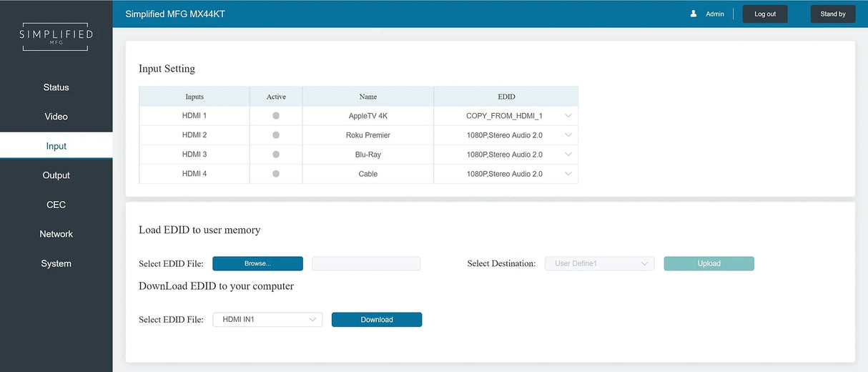The image size is (868, 372).
Task: Click HDMI 2 active status indicator
Action: click(x=276, y=135)
